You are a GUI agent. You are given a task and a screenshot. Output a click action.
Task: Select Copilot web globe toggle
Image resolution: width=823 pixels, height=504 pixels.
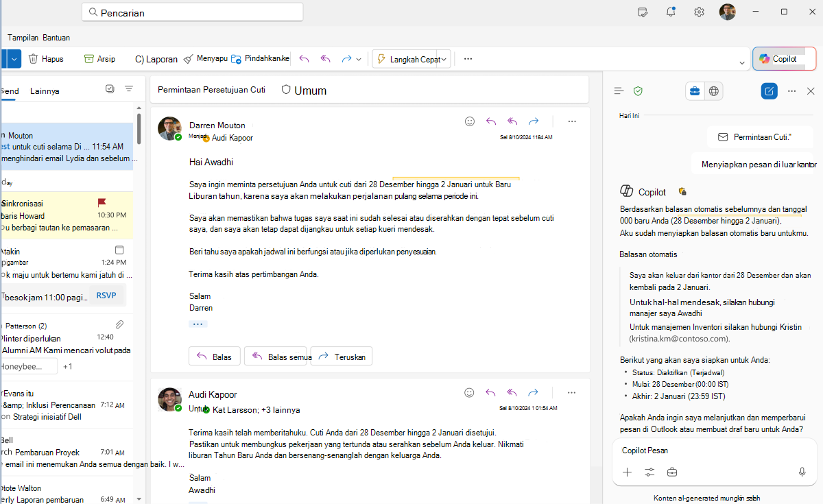click(x=714, y=91)
